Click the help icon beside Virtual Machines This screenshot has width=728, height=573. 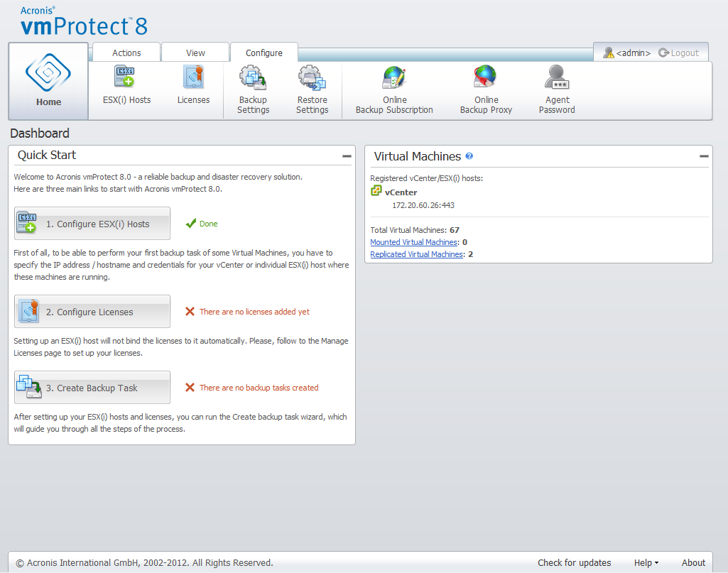pyautogui.click(x=469, y=156)
